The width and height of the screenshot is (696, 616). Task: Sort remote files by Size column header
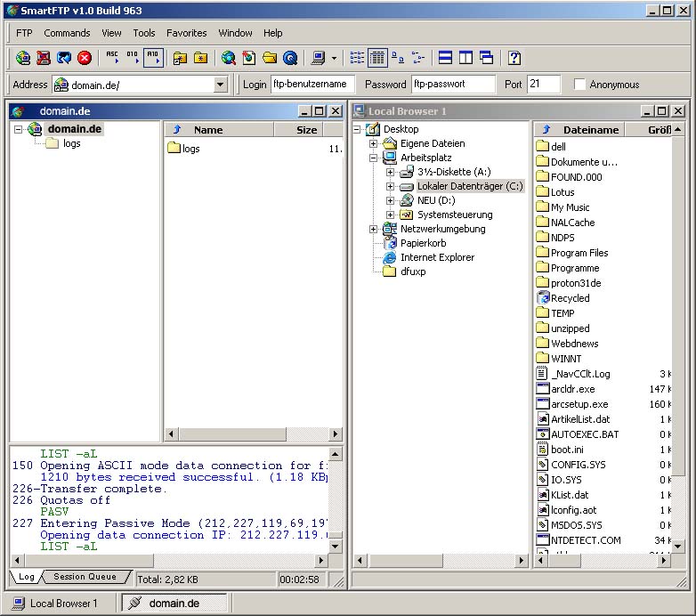click(x=299, y=130)
